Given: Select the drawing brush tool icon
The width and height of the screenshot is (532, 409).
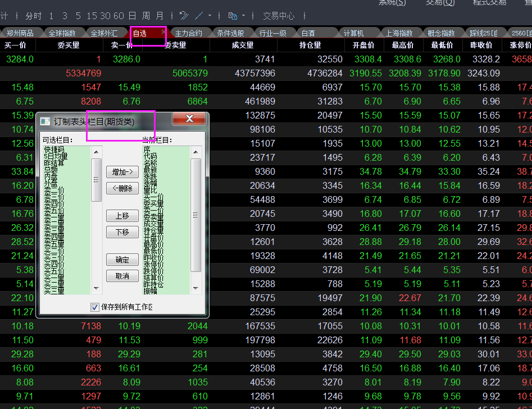Looking at the screenshot, I should pyautogui.click(x=184, y=16).
